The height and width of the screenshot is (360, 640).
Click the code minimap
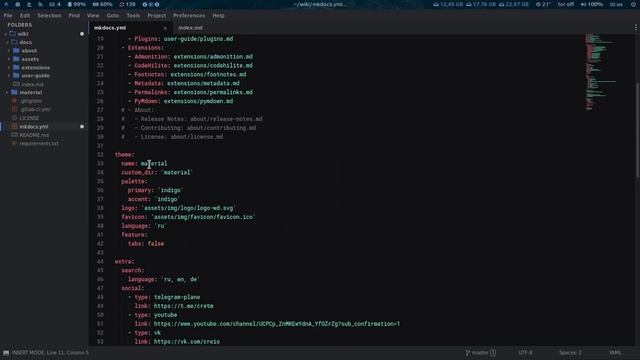600,72
